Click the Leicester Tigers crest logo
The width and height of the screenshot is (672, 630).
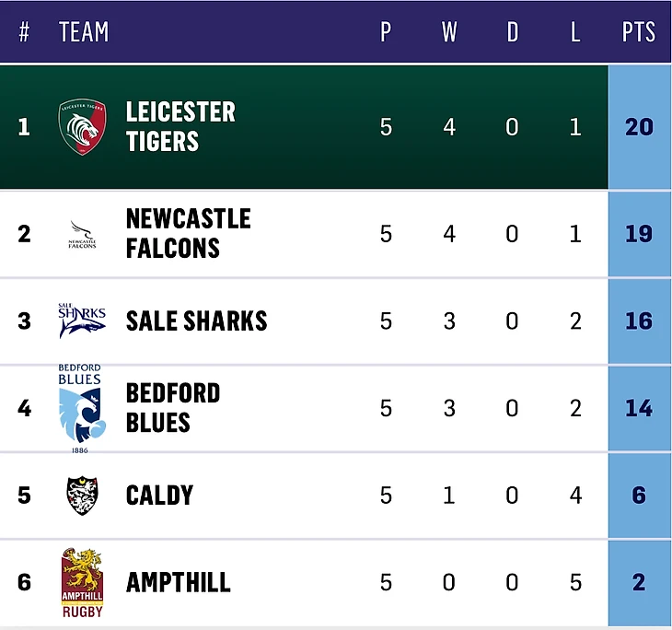point(83,126)
